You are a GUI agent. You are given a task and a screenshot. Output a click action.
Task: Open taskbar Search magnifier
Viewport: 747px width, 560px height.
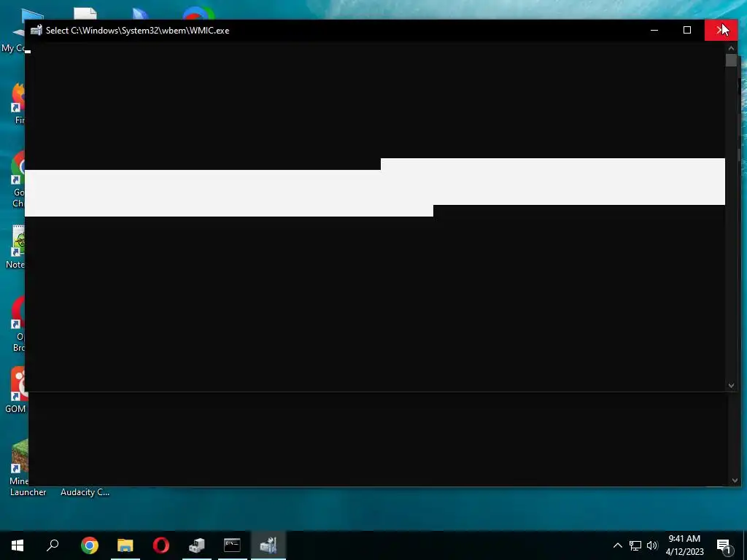point(53,545)
